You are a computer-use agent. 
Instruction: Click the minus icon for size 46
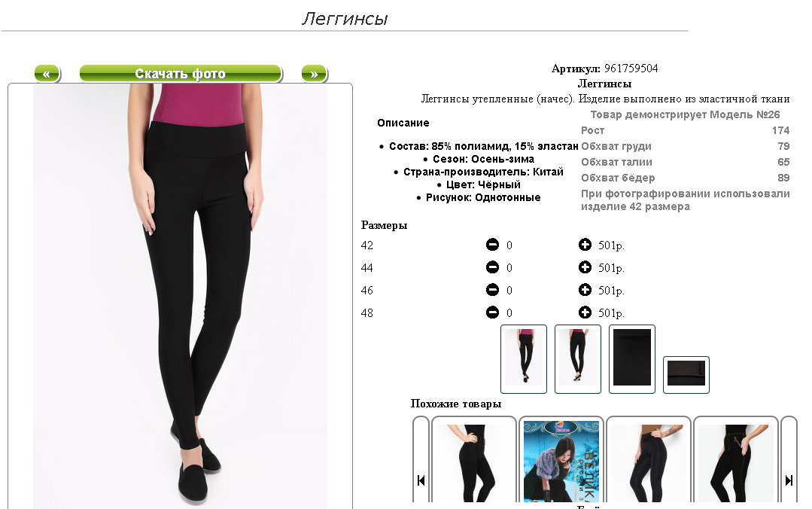[x=492, y=290]
